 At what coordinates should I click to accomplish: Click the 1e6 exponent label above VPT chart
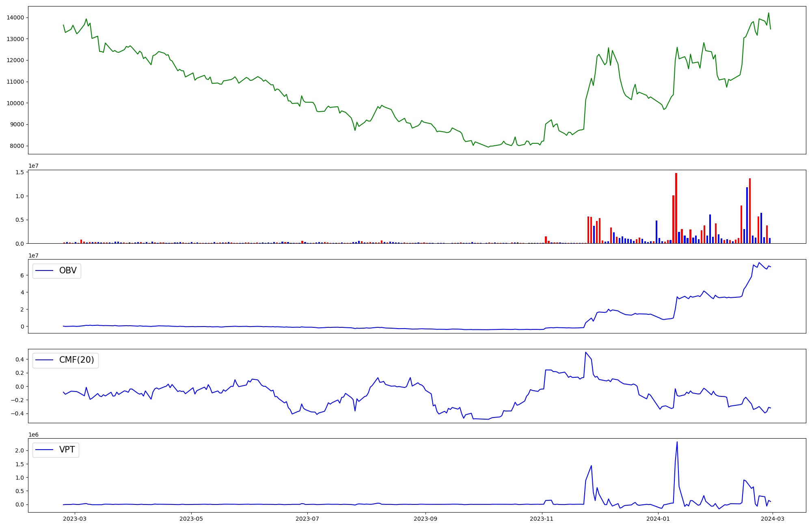(x=33, y=435)
